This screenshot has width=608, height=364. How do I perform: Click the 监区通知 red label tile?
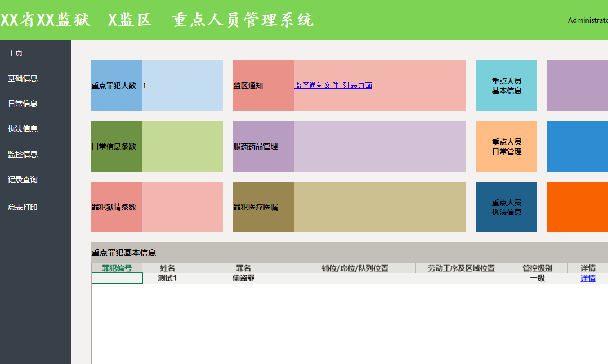[x=263, y=86]
